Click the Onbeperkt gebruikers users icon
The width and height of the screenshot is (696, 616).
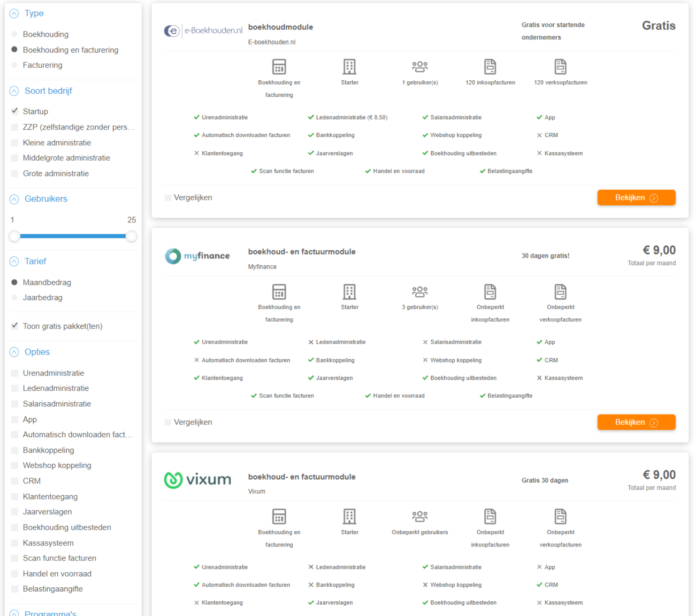[420, 516]
